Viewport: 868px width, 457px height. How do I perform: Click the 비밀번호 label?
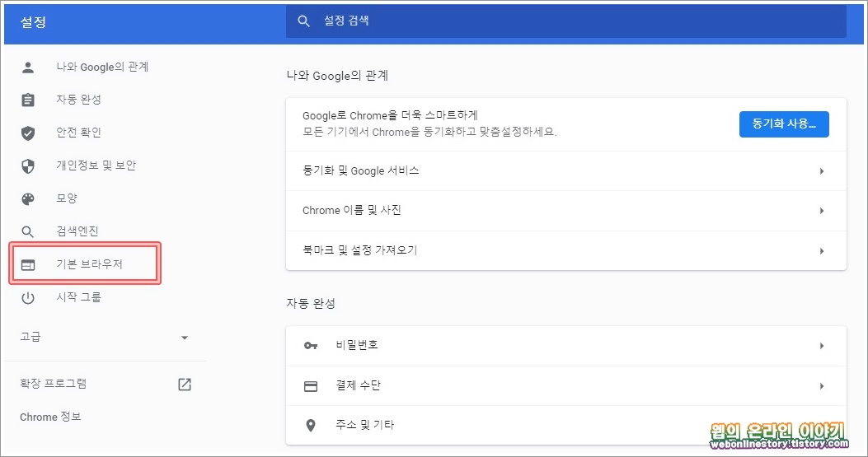coord(357,345)
